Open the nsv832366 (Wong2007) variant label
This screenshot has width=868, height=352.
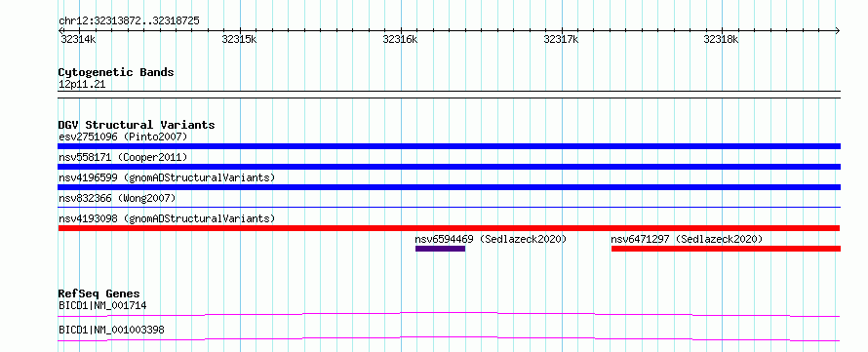(x=117, y=198)
